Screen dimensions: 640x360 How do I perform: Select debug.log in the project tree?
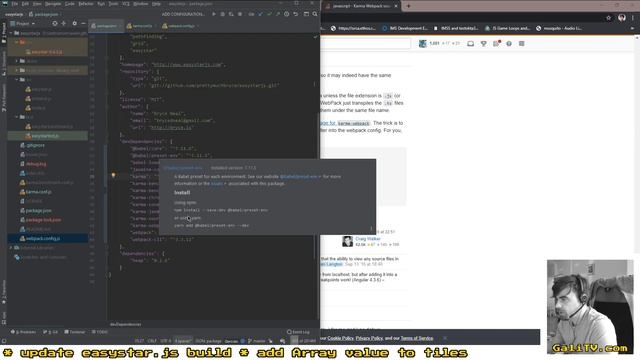click(x=36, y=164)
